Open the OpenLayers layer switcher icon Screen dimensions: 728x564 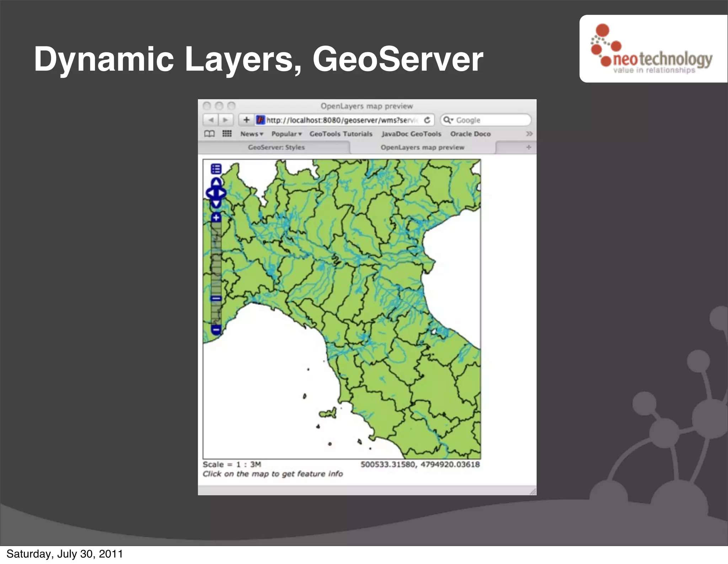click(216, 169)
